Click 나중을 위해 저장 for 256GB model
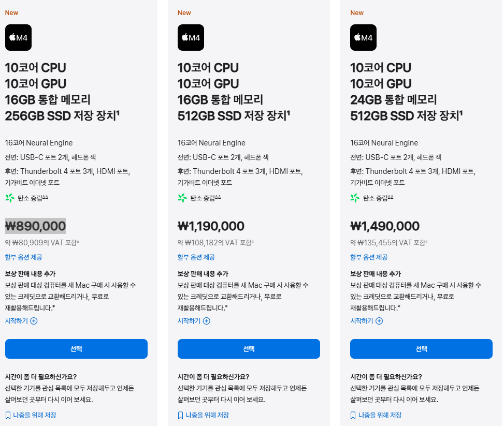 tap(35, 416)
